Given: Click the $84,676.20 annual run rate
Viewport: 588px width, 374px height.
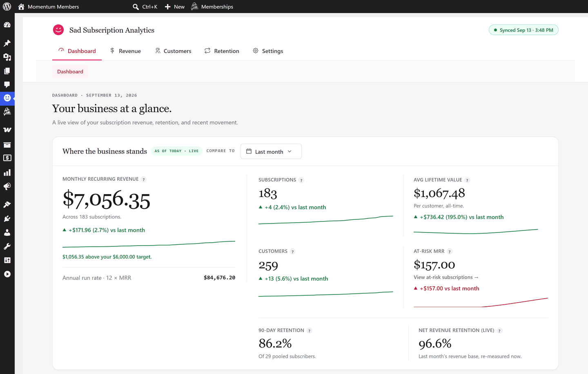Looking at the screenshot, I should tap(220, 278).
